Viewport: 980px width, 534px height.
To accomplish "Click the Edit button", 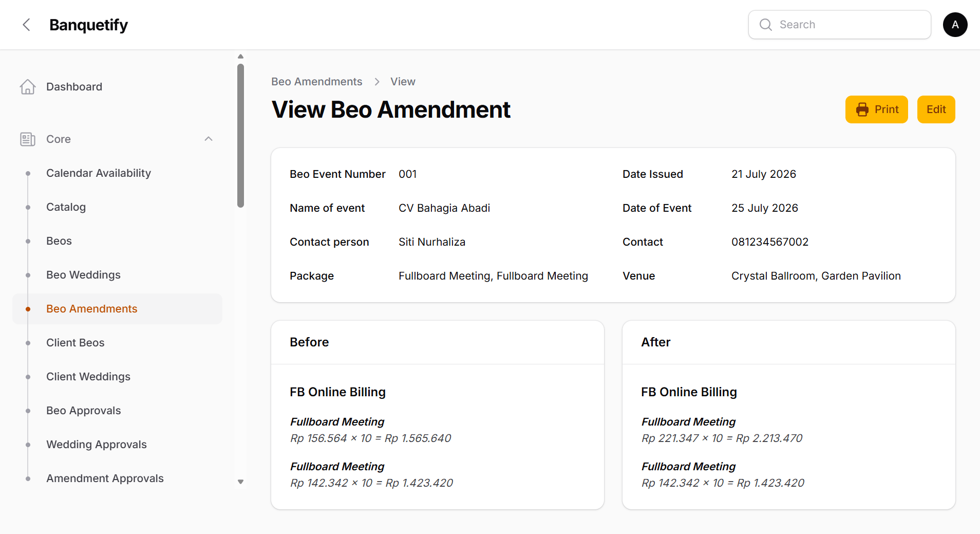I will (936, 109).
